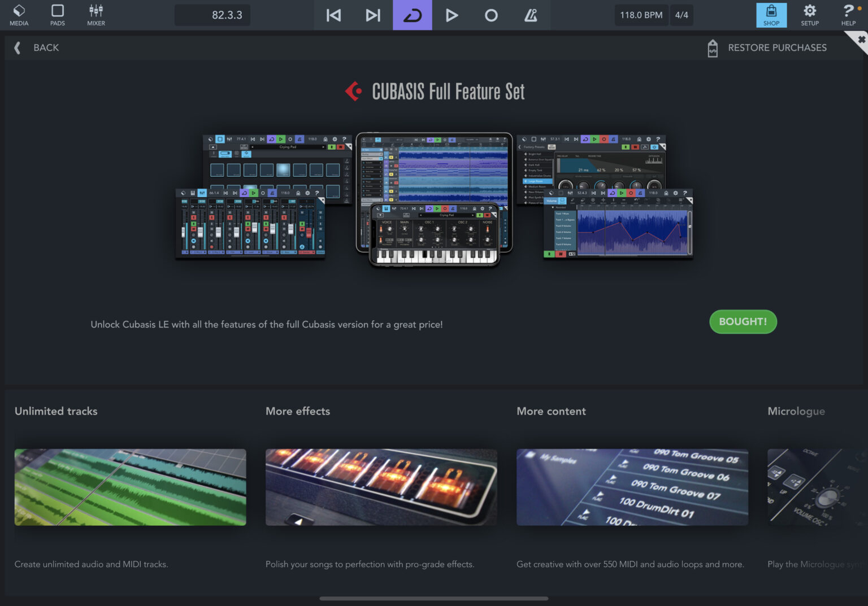Click the horizontal scrollbar at the bottom
Image resolution: width=868 pixels, height=606 pixels.
point(433,599)
